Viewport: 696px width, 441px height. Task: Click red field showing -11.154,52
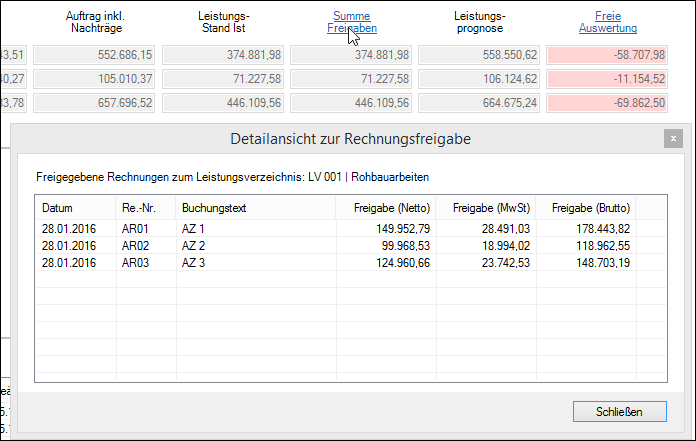coord(607,79)
